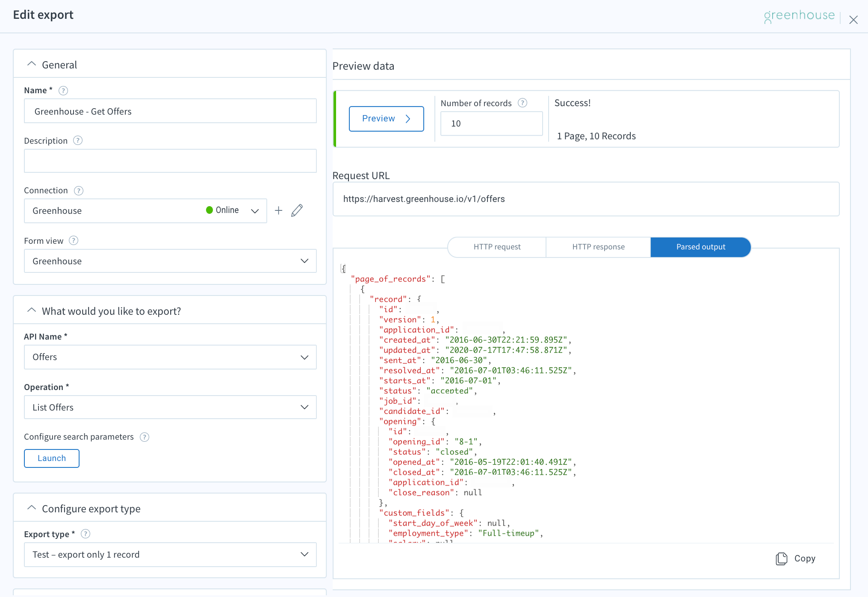868x597 pixels.
Task: Click the Name input field
Action: tap(170, 111)
